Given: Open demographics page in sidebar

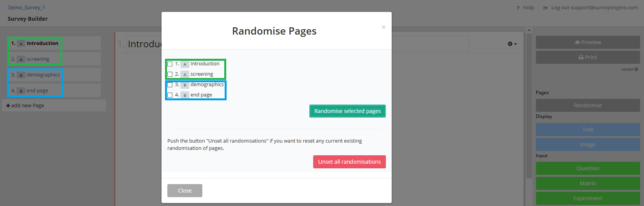Looking at the screenshot, I should point(55,75).
